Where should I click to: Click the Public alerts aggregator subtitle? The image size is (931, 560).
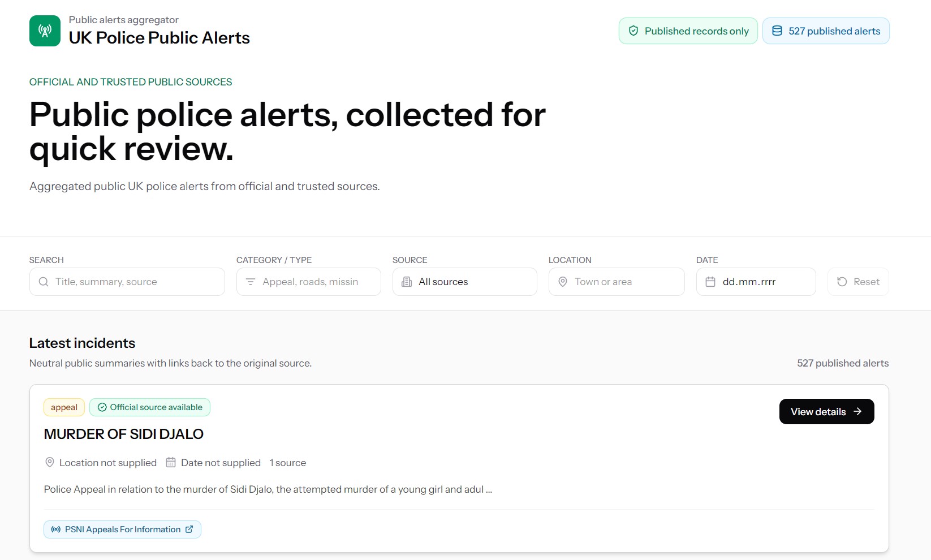[x=124, y=20]
